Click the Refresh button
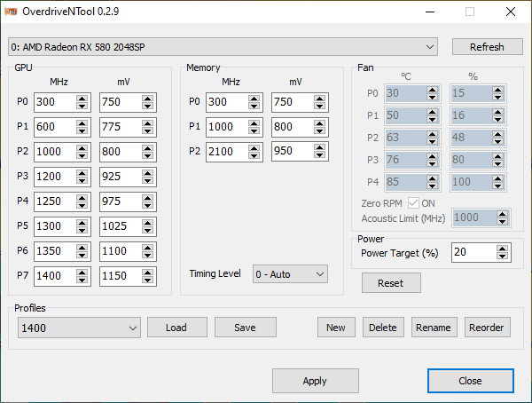 tap(487, 47)
